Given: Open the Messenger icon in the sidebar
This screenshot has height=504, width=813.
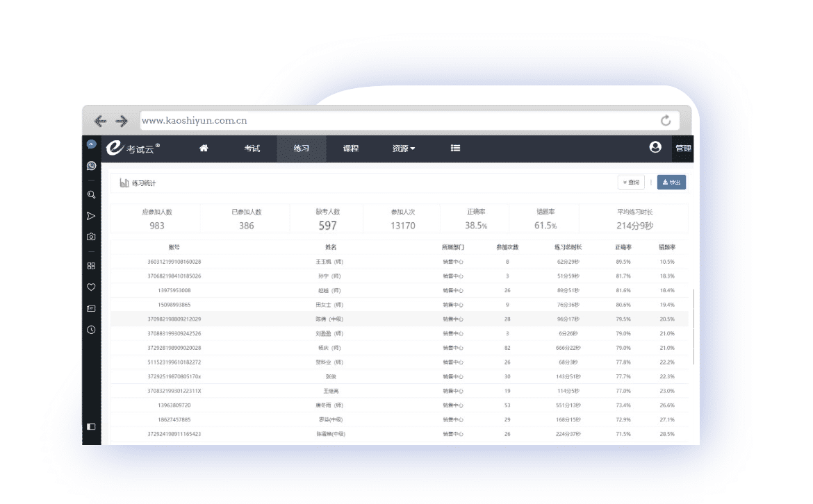Looking at the screenshot, I should 91,144.
